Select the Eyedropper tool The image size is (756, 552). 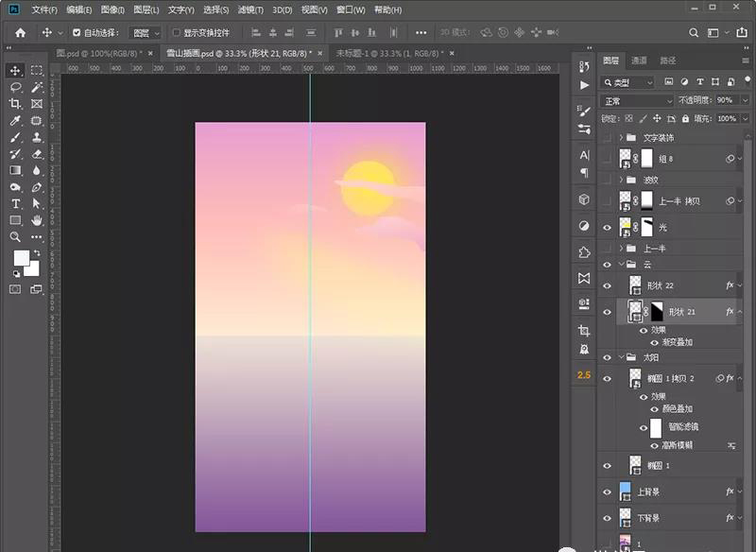click(15, 121)
